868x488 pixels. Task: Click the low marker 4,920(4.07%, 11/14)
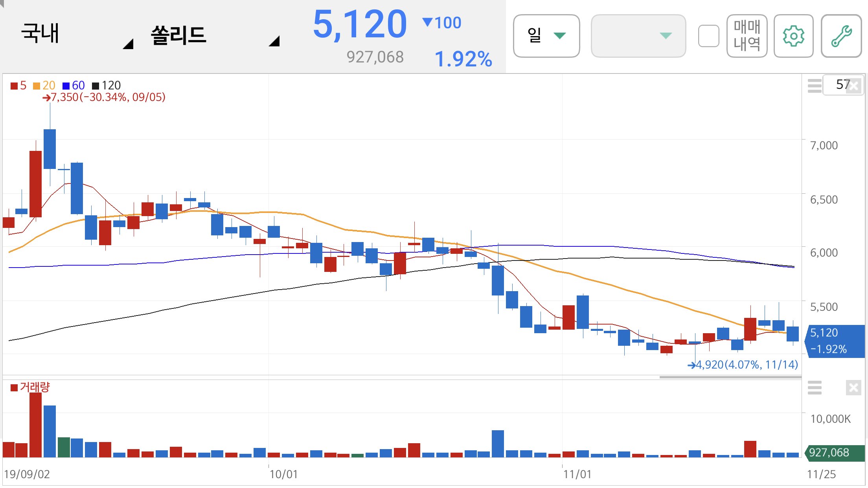pyautogui.click(x=743, y=365)
